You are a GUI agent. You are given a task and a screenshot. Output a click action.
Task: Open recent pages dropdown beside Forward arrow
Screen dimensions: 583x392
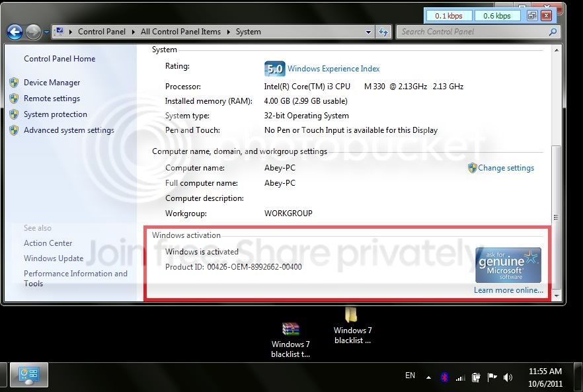coord(46,32)
